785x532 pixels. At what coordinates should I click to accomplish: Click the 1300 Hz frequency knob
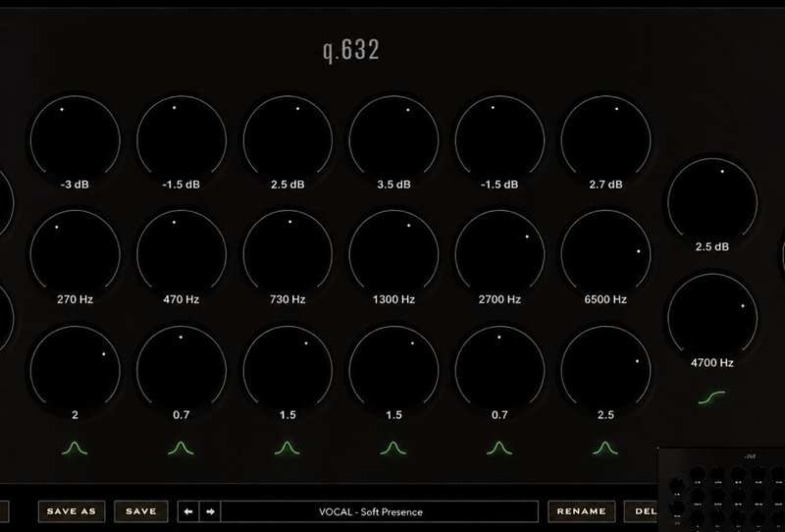coord(393,254)
